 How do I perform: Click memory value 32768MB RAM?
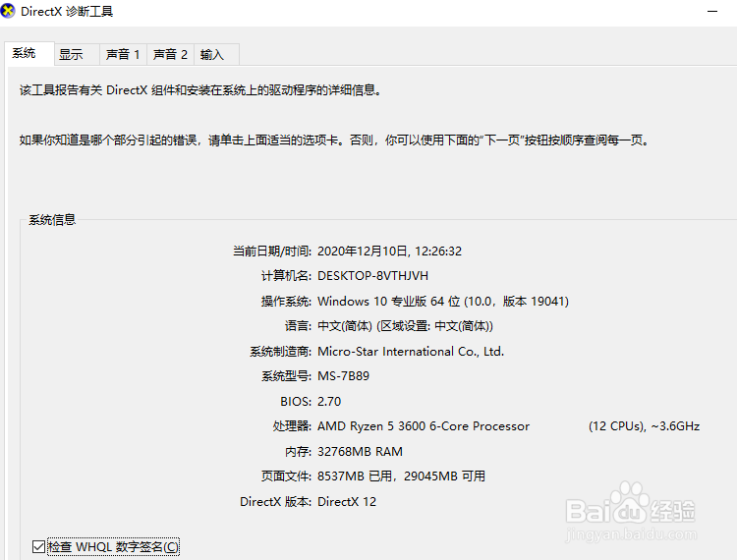[360, 452]
